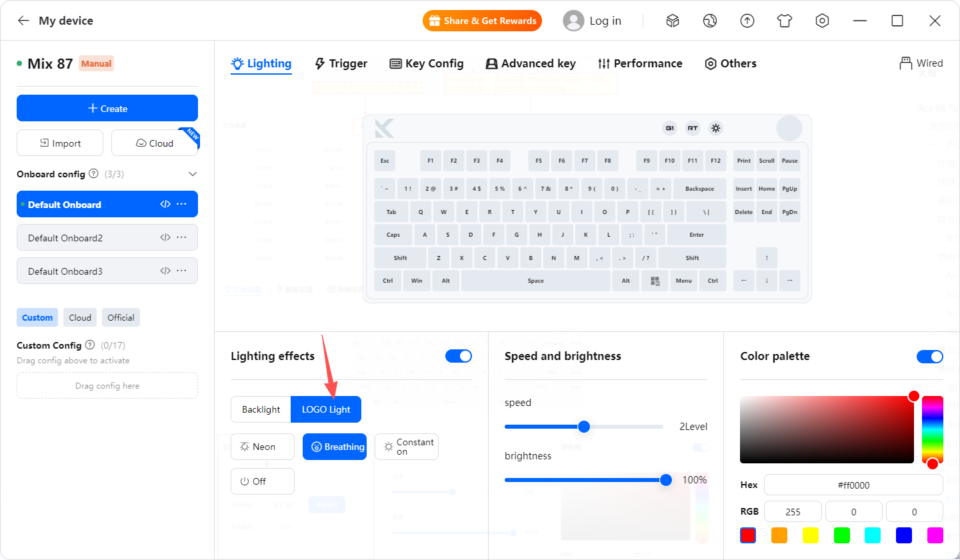Click the RGB red value field showing 255
This screenshot has width=960, height=560.
tap(793, 512)
